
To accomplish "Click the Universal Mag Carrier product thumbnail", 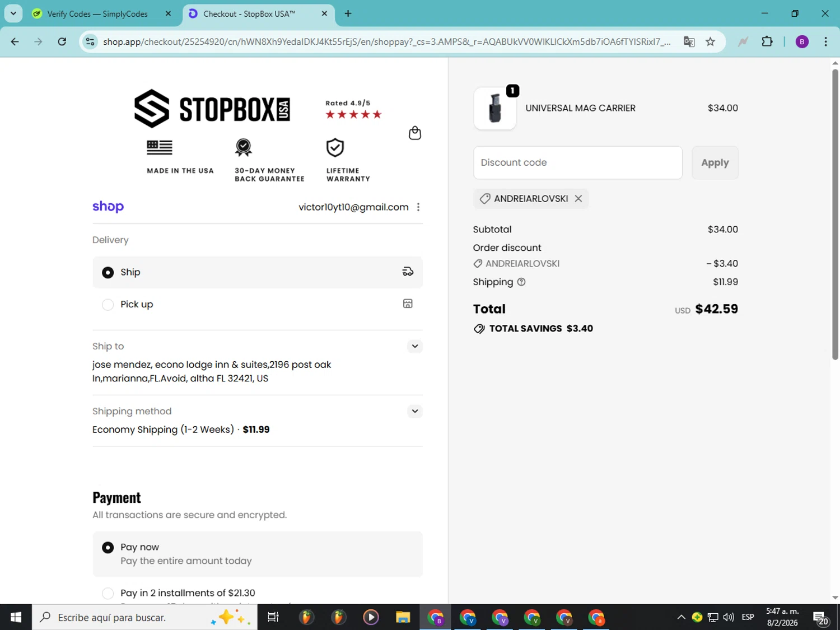I will click(495, 108).
